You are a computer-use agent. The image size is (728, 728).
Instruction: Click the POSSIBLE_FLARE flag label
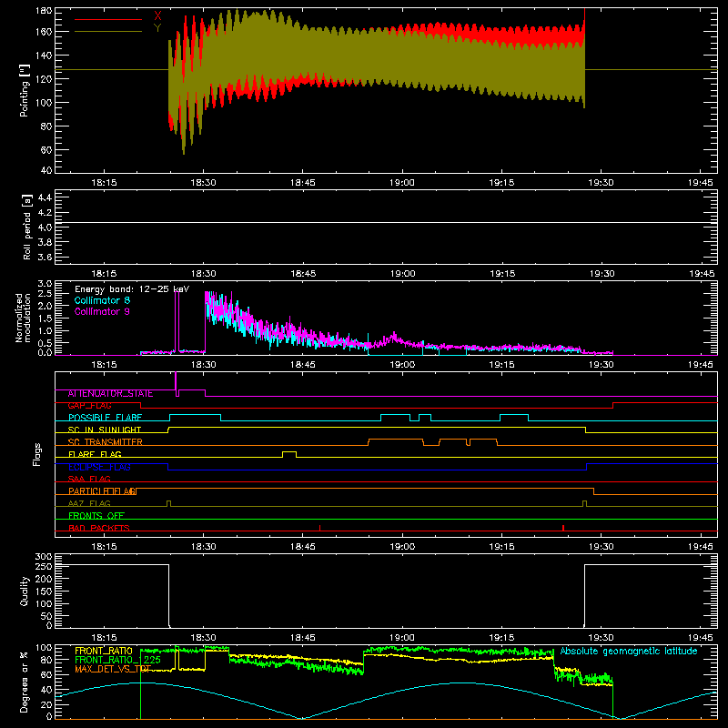click(x=105, y=418)
